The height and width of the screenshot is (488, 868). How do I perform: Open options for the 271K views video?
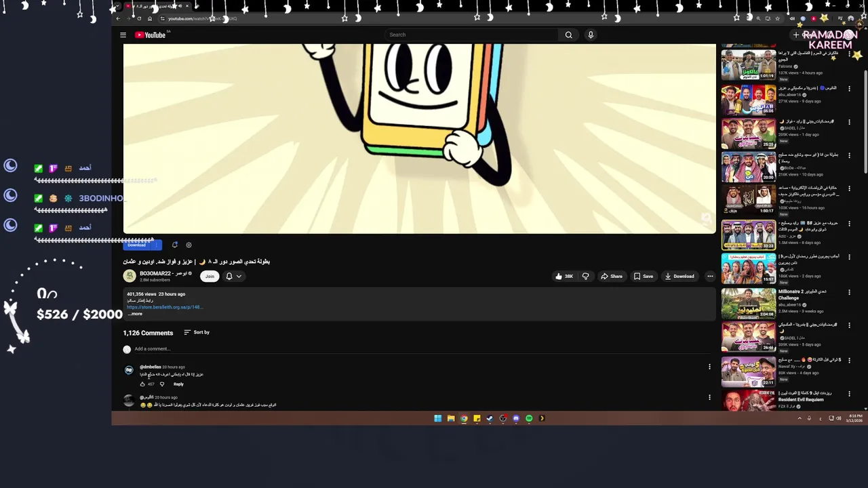pos(849,89)
